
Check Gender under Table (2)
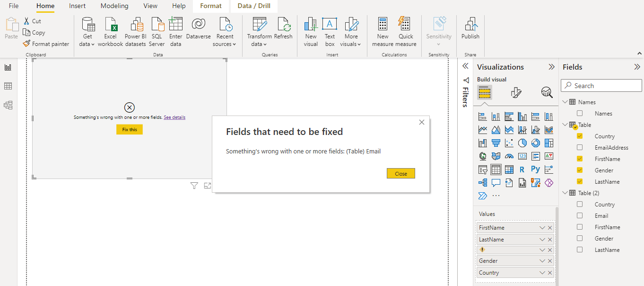pyautogui.click(x=580, y=238)
